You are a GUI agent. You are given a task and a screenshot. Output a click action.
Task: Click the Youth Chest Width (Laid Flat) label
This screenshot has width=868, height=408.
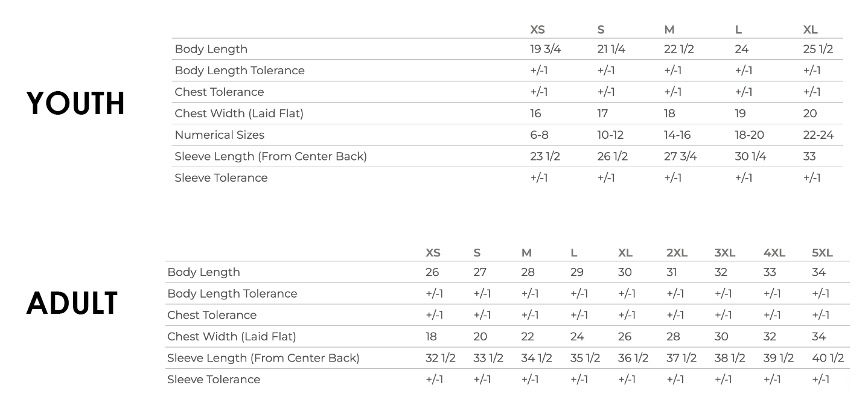(239, 113)
